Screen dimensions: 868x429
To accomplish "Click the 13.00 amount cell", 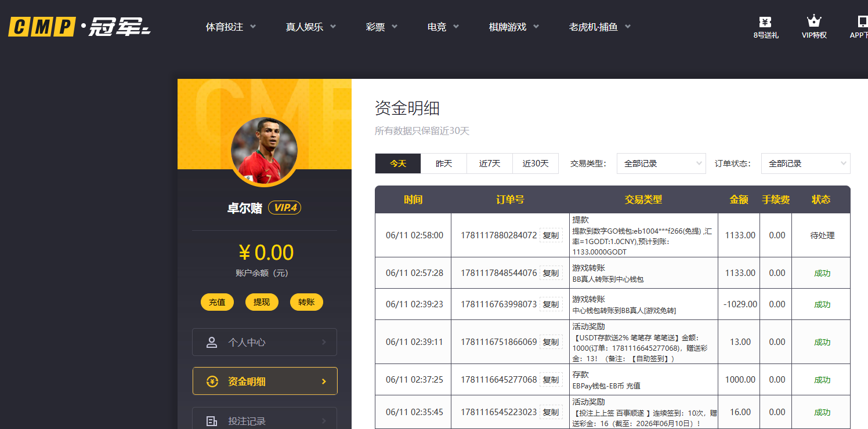I will (740, 342).
